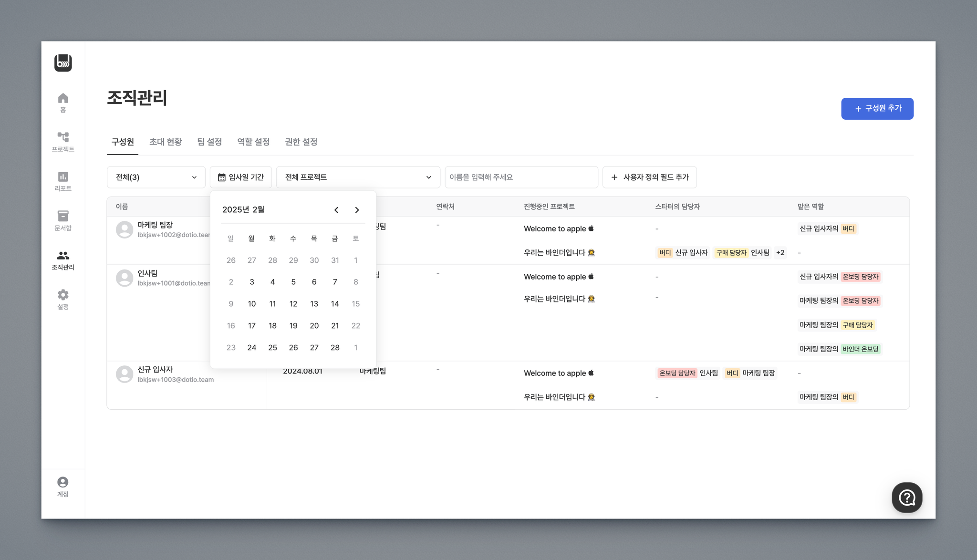
Task: Switch to the 초대 현황 tab
Action: (166, 142)
